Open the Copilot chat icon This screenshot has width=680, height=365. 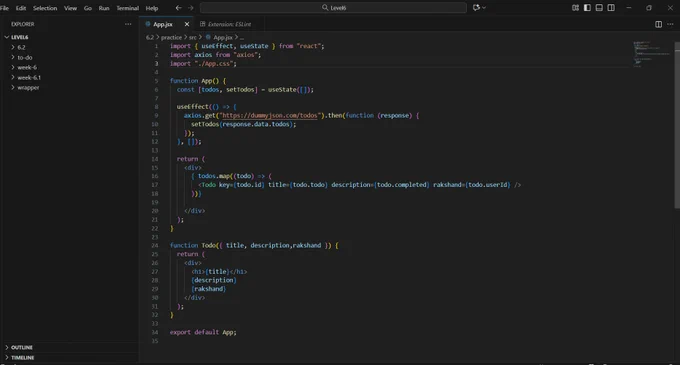[x=476, y=8]
